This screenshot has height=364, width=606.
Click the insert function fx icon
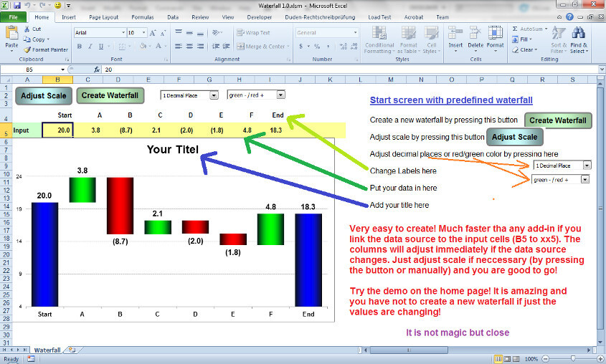click(97, 70)
